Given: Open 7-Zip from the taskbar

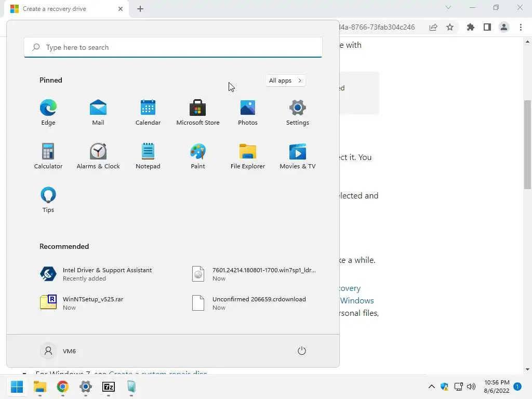Looking at the screenshot, I should tap(109, 387).
